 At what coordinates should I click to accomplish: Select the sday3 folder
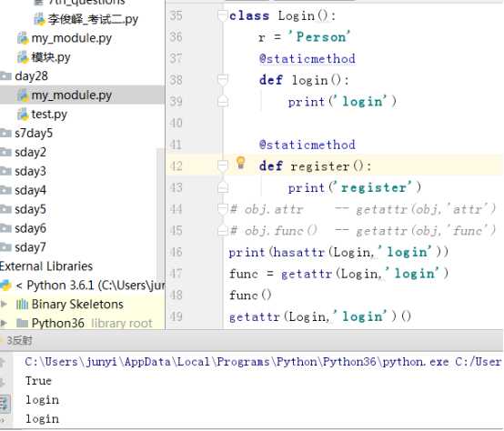(x=30, y=171)
